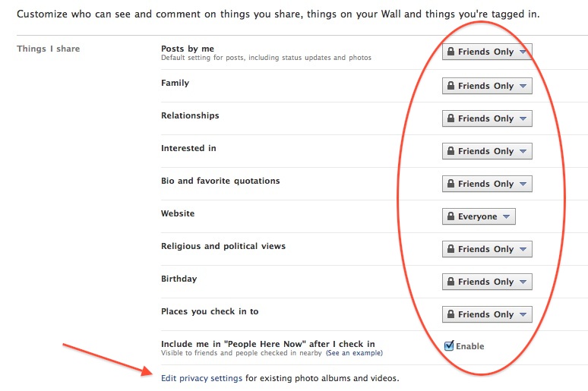
Task: Click lock icon on Relationships privacy button
Action: coord(450,118)
